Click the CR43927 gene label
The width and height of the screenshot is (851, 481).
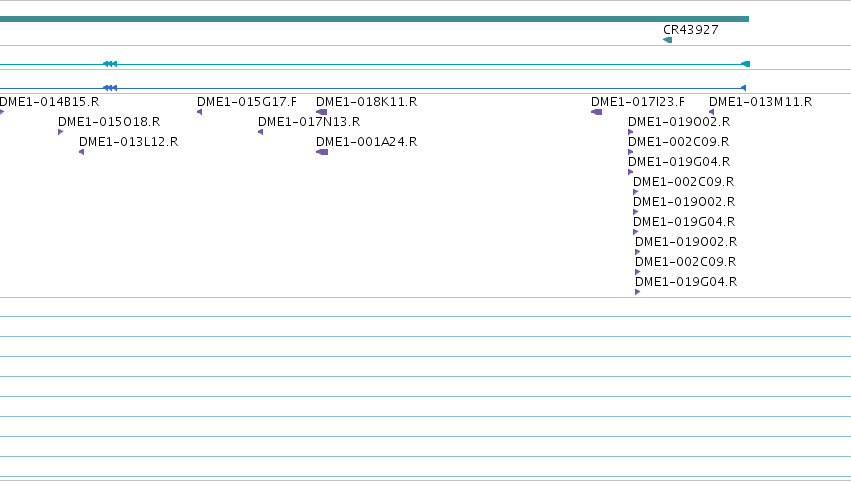690,30
